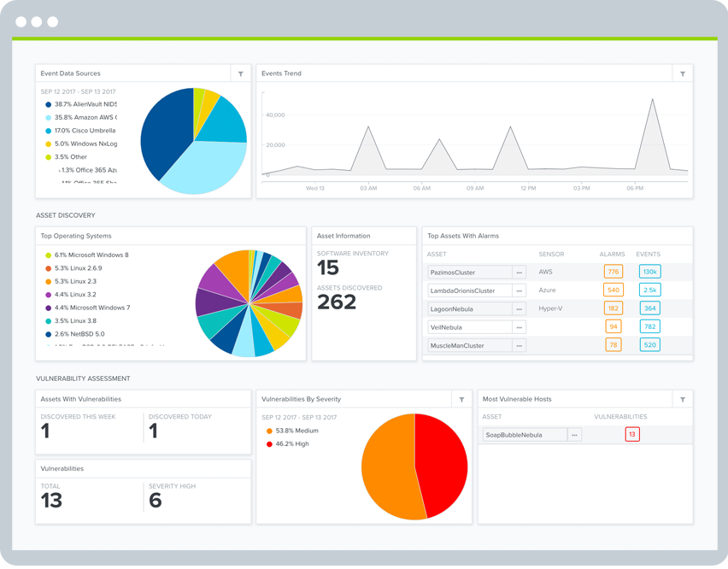Open Vulnerabilities By Severity filter icon
Viewport: 728px width, 569px height.
[x=461, y=399]
